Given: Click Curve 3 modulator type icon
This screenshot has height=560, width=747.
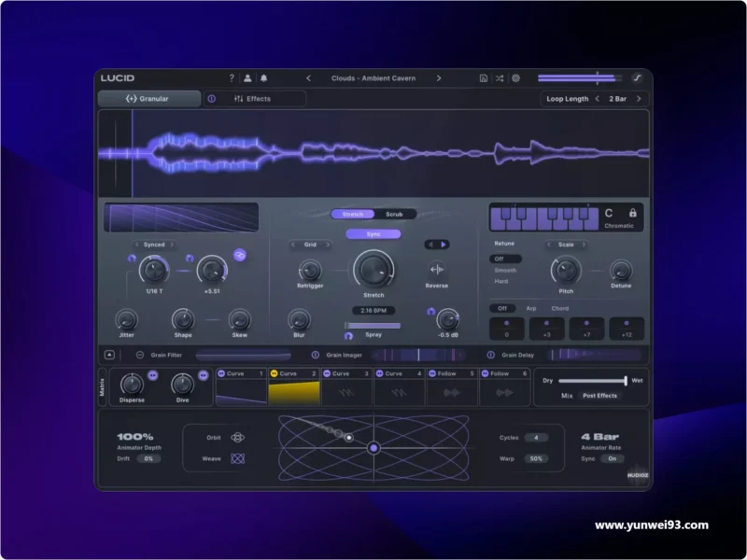Looking at the screenshot, I should pos(327,374).
